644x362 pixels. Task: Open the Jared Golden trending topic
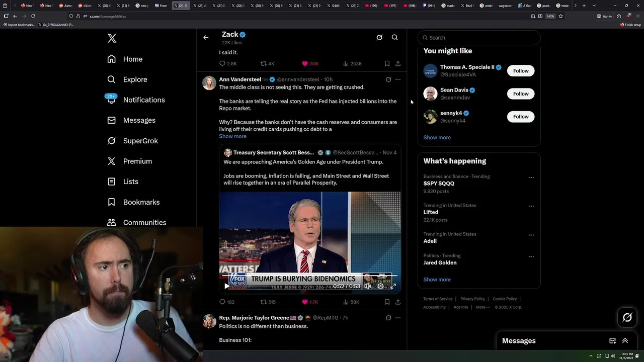[x=440, y=263]
